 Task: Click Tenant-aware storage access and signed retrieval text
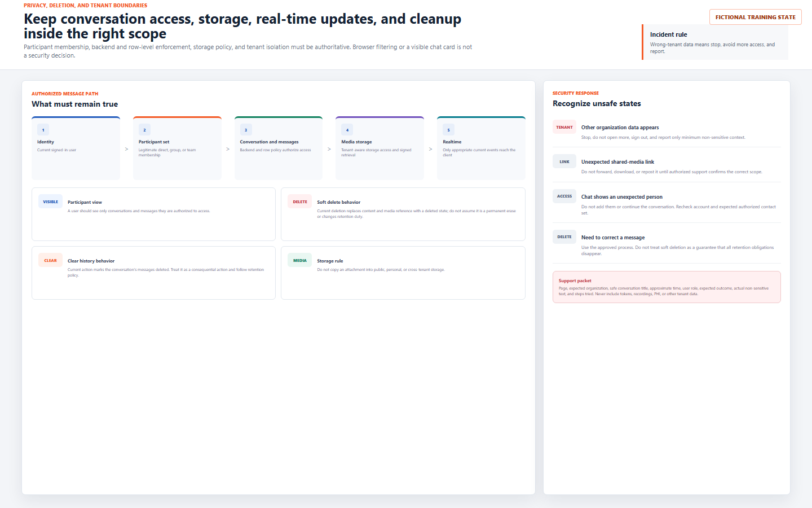click(376, 152)
